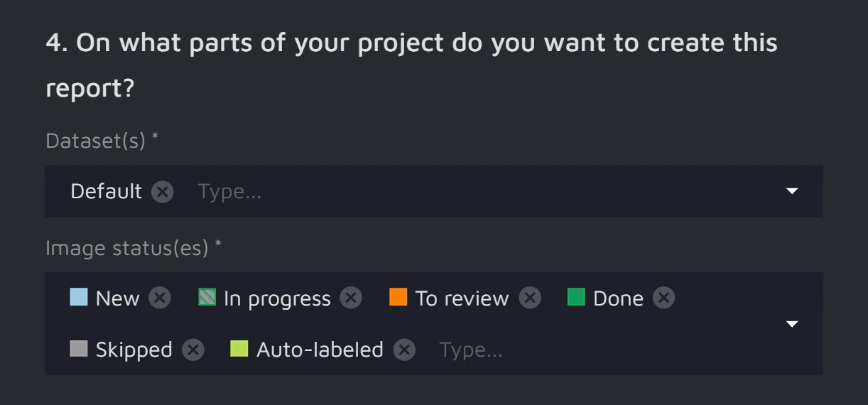Remove the Done status tag
This screenshot has width=868, height=405.
663,298
